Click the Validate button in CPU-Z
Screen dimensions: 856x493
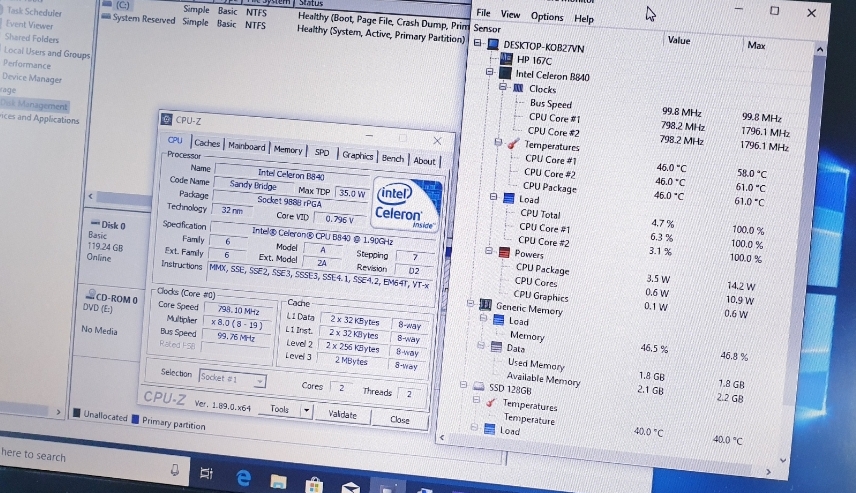(x=342, y=414)
